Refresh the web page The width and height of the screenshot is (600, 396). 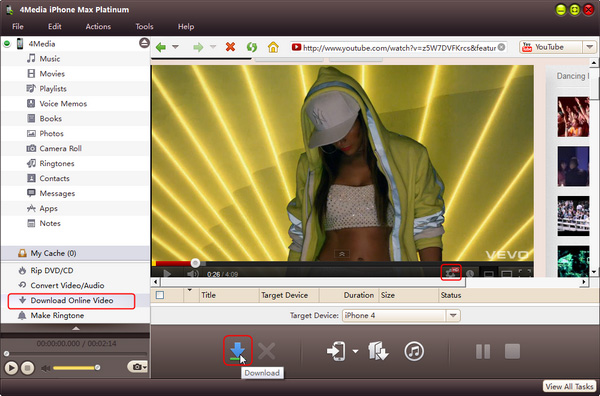point(251,47)
